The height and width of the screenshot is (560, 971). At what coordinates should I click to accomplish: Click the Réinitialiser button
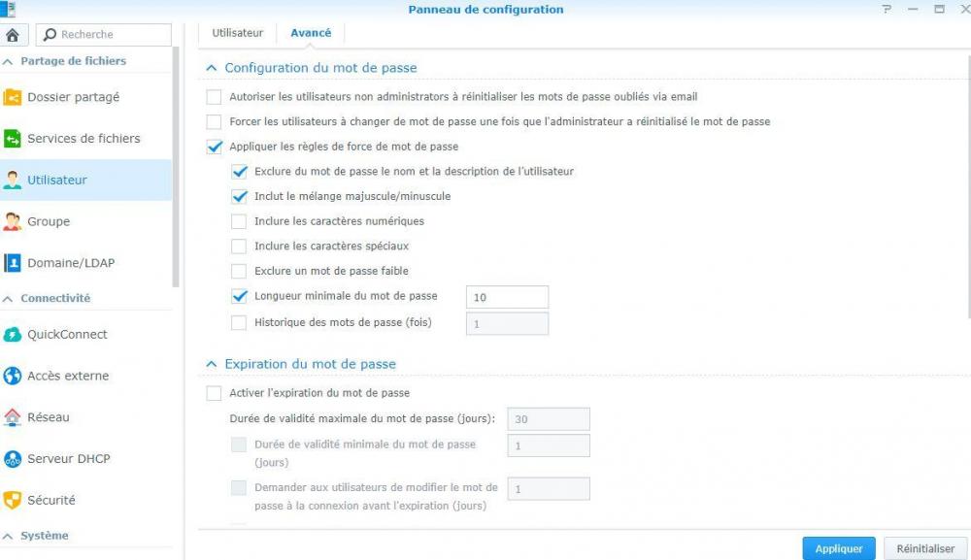[925, 548]
